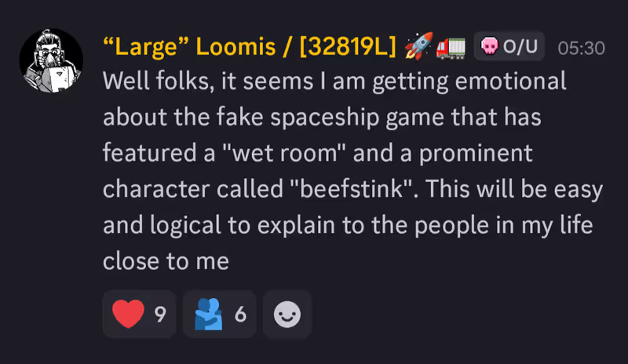Click the hug reaction count of 6
Viewport: 628px width, 364px height.
tap(240, 315)
